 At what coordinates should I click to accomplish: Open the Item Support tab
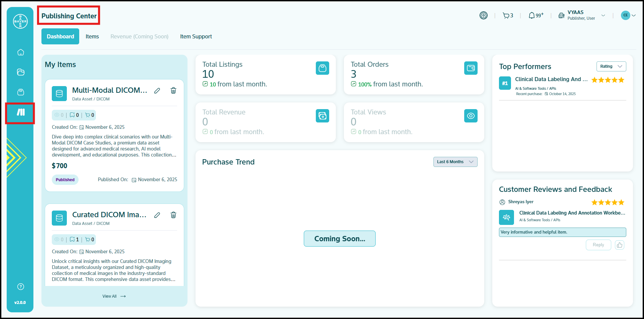pyautogui.click(x=196, y=36)
